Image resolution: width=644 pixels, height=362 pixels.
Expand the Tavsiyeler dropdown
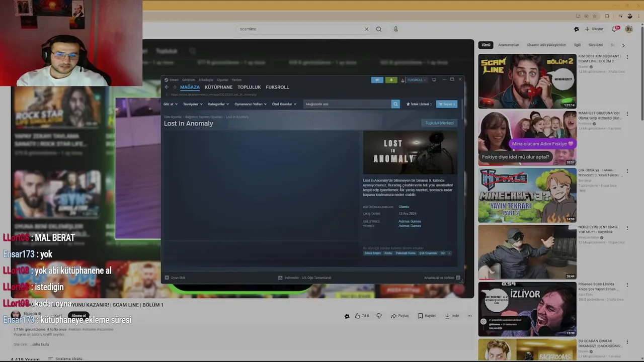pyautogui.click(x=193, y=104)
